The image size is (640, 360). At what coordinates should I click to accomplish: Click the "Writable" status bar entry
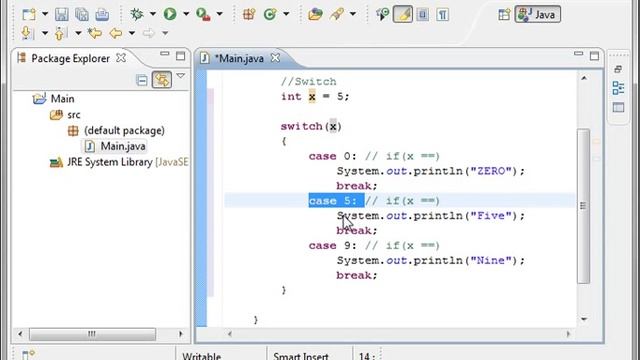pos(202,356)
